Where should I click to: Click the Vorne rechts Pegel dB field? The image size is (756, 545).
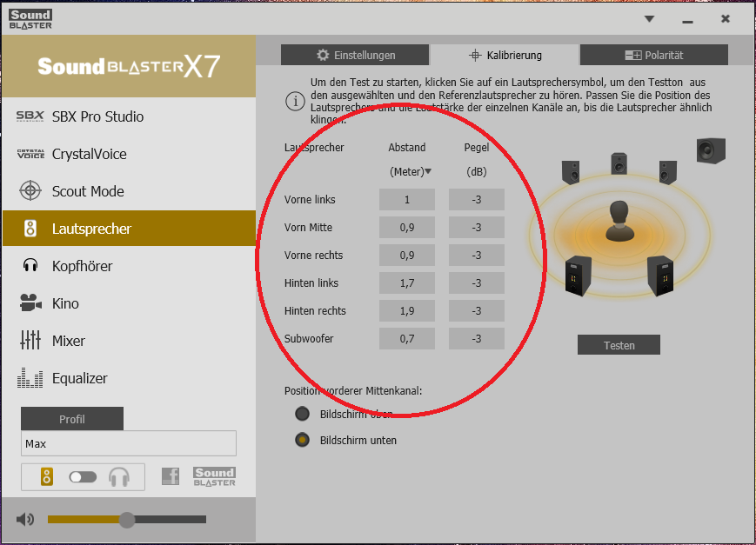(477, 256)
